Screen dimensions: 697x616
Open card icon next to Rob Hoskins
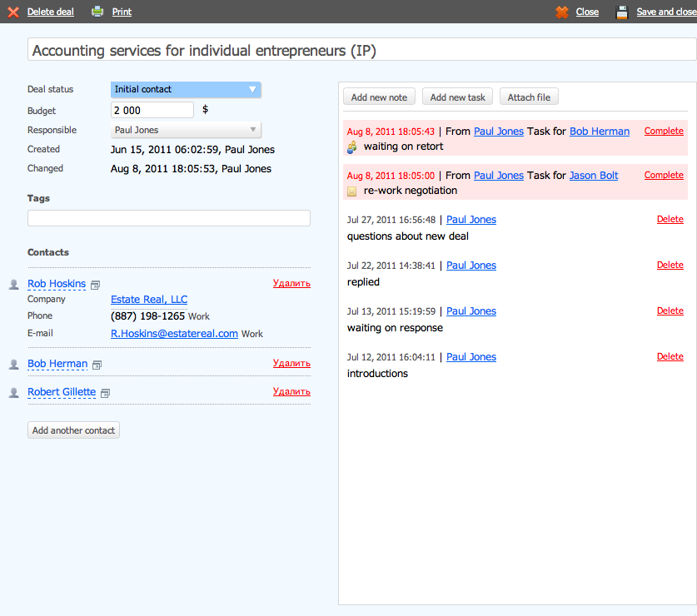[96, 285]
